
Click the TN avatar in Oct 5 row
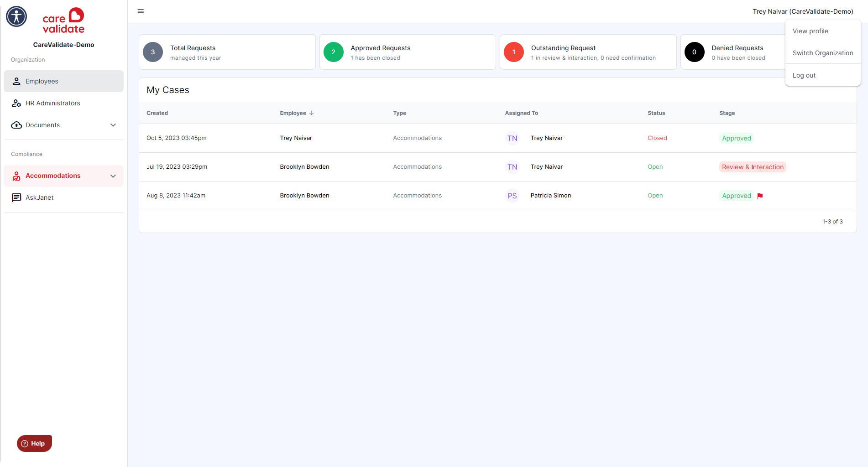click(512, 138)
